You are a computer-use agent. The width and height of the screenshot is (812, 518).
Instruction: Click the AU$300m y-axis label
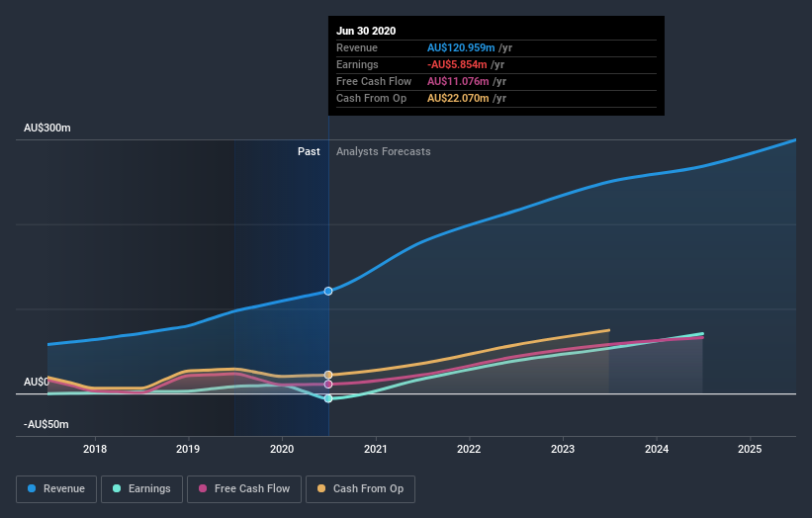[47, 128]
